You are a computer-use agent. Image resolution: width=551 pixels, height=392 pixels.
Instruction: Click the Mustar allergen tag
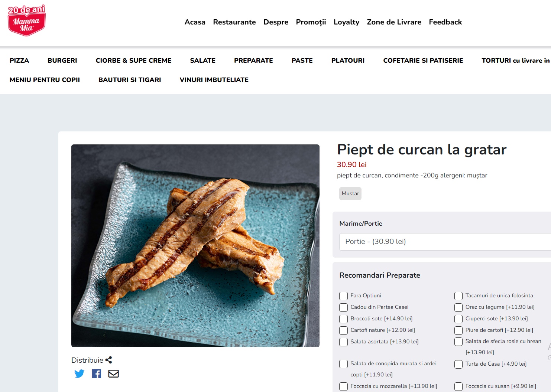coord(350,193)
